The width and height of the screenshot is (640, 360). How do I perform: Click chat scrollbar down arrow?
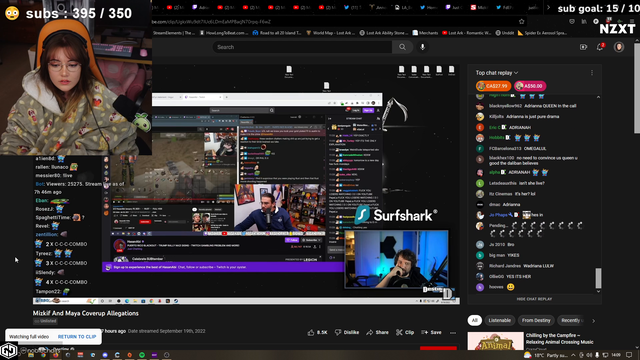click(x=598, y=291)
